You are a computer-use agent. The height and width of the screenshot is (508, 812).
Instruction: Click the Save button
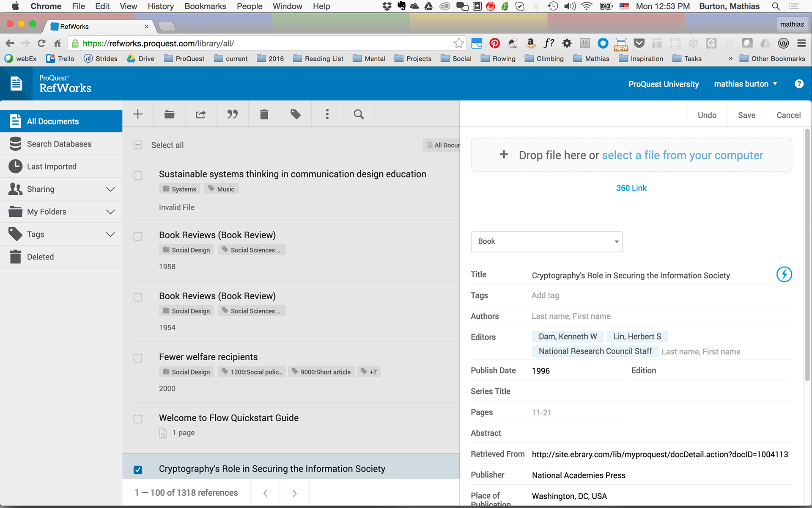(746, 115)
